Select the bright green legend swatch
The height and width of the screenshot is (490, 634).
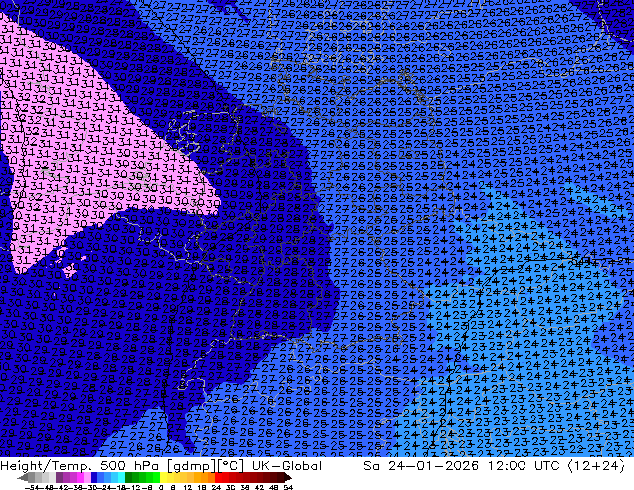[156, 478]
